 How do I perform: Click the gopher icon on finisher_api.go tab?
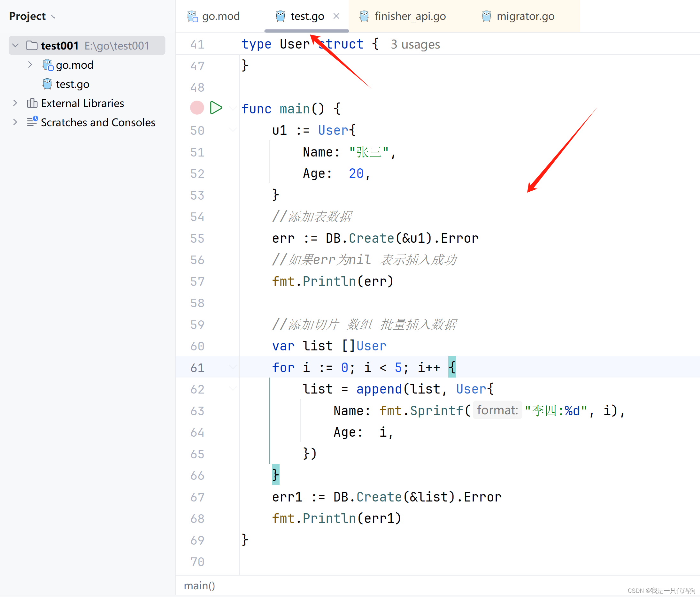pos(364,16)
